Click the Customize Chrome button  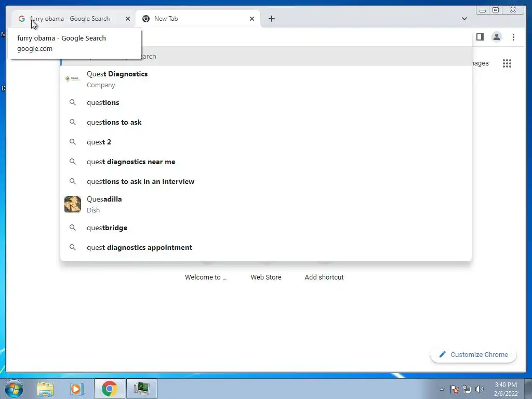tap(473, 354)
